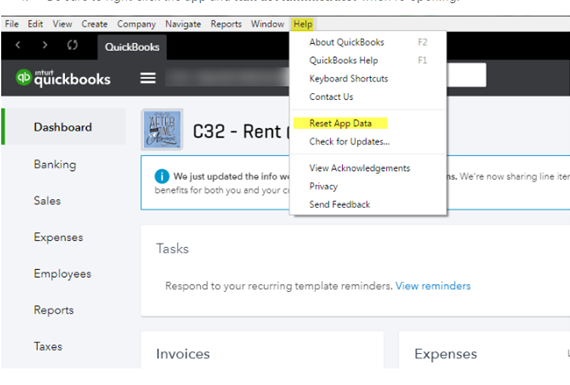Follow the View reminders link

tap(433, 286)
